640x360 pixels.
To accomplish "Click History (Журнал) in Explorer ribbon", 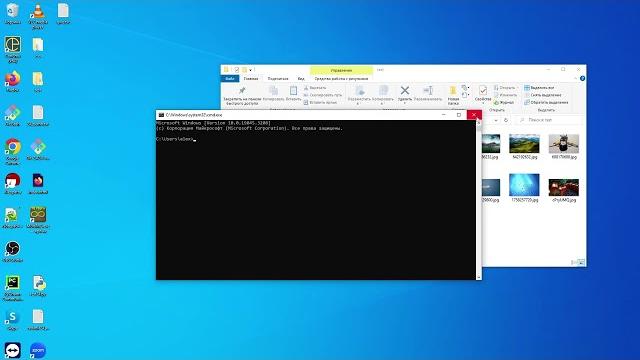I will click(504, 102).
